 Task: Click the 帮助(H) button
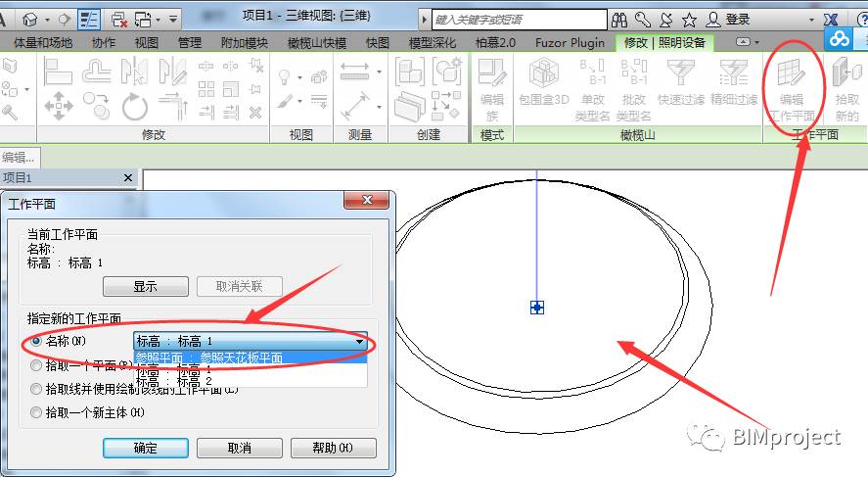(334, 448)
